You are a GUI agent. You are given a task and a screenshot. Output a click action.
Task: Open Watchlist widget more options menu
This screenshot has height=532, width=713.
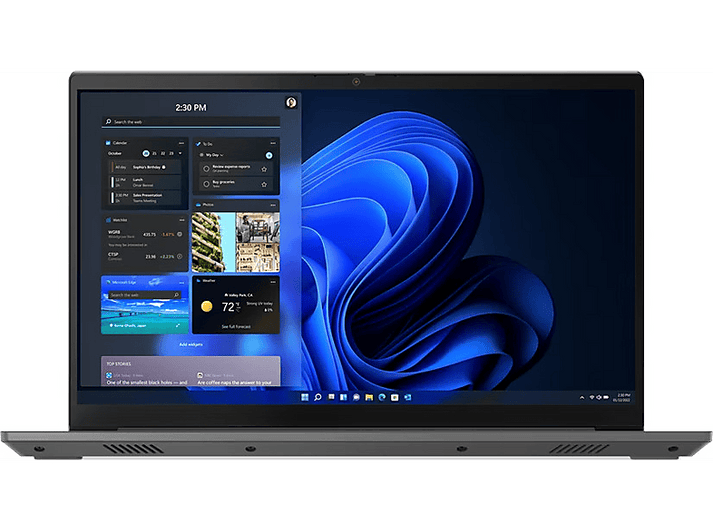tap(182, 220)
